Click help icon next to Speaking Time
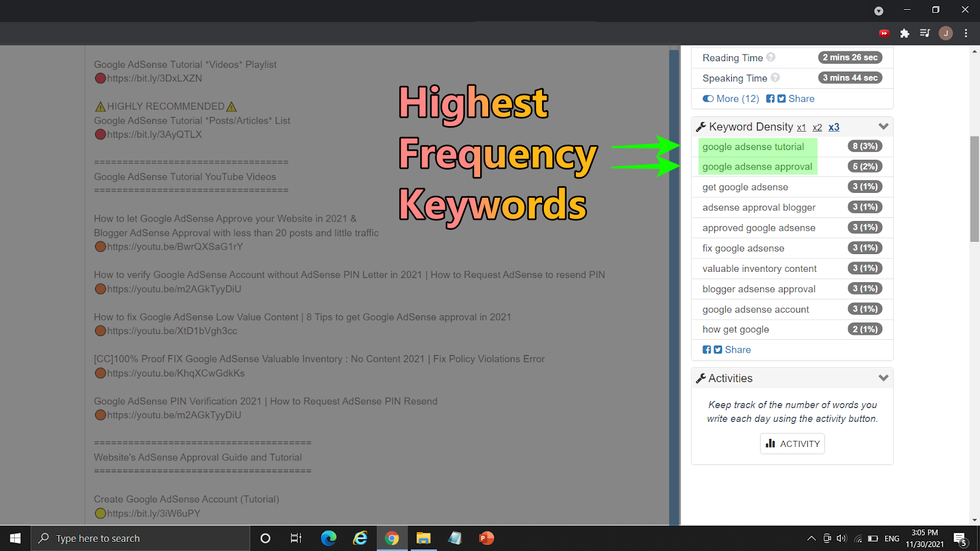 [775, 78]
